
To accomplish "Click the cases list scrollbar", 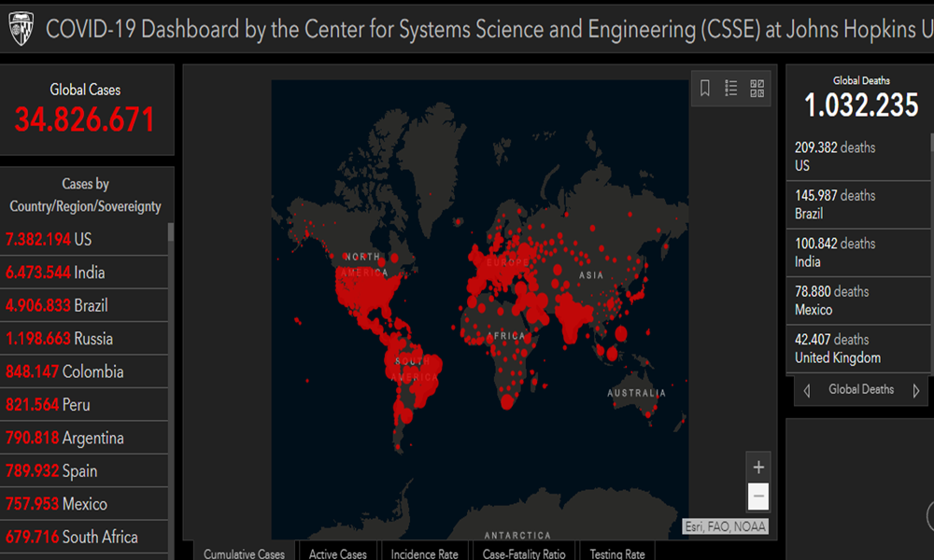I will (x=170, y=373).
